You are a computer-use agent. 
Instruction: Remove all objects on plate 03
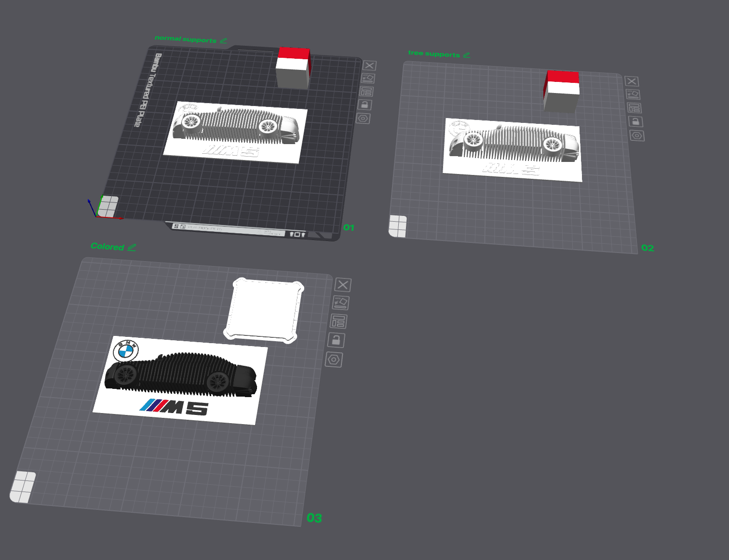coord(343,285)
